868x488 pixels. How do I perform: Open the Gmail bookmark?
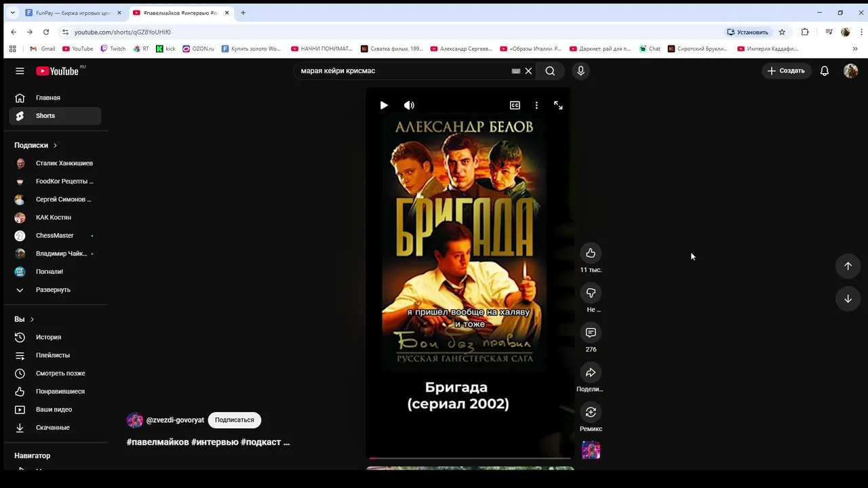coord(43,49)
